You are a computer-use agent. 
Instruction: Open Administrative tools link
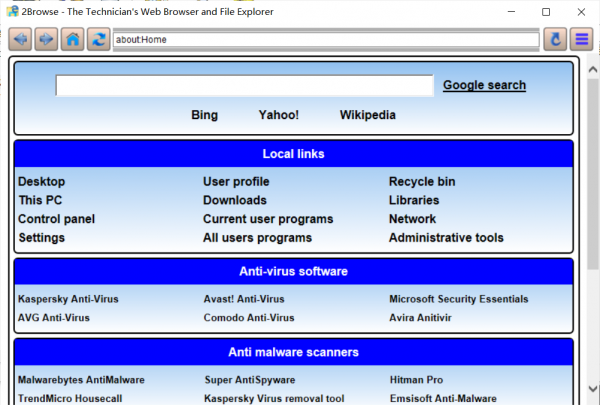[x=446, y=238]
